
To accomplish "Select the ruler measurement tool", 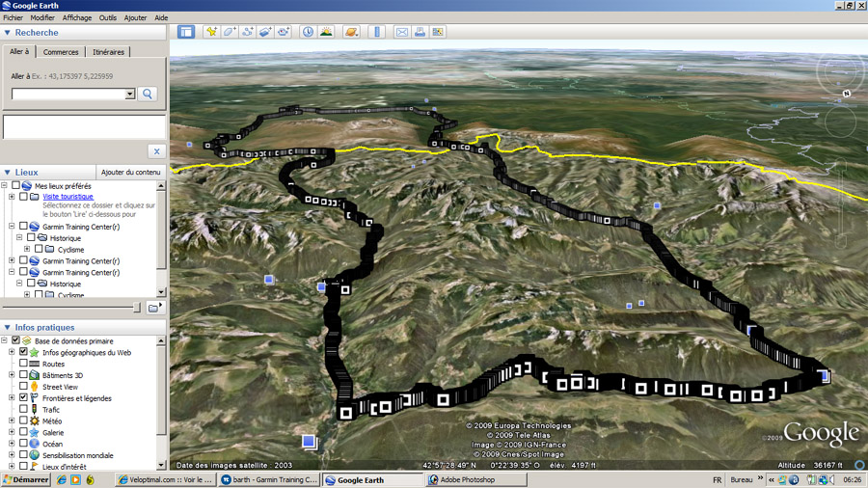I will point(377,32).
